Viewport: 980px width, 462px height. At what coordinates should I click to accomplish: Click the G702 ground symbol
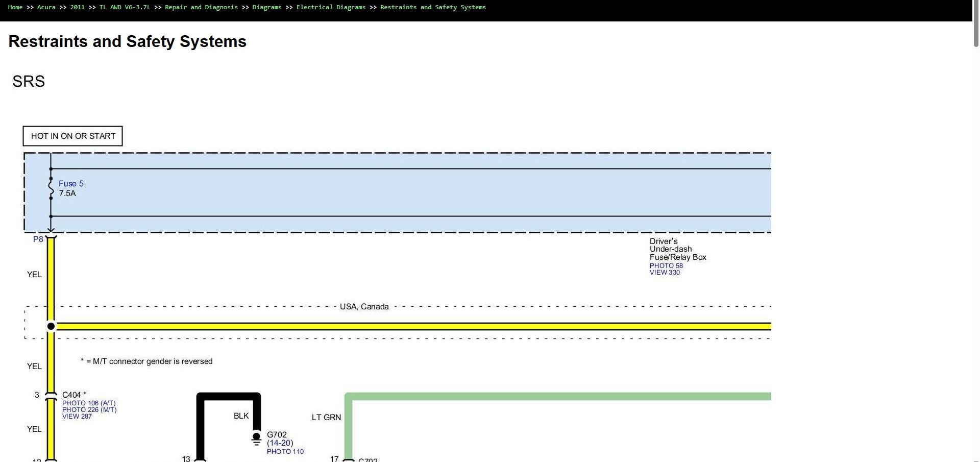(256, 439)
